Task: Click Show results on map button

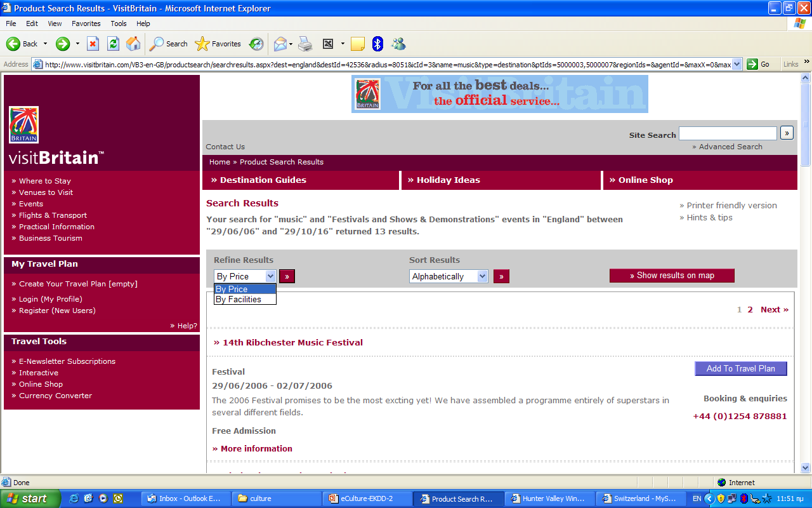Action: tap(672, 276)
